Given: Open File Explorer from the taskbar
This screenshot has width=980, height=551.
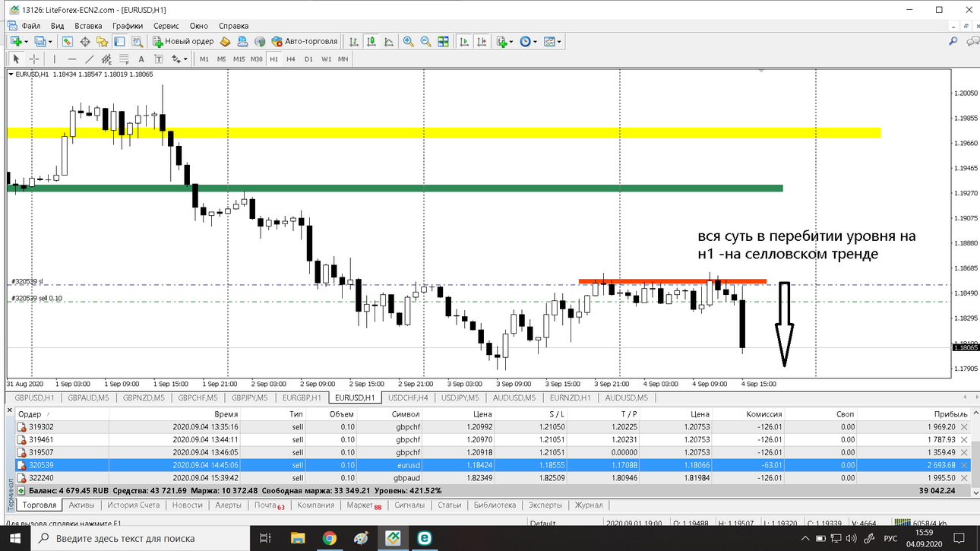Looking at the screenshot, I should pyautogui.click(x=298, y=538).
